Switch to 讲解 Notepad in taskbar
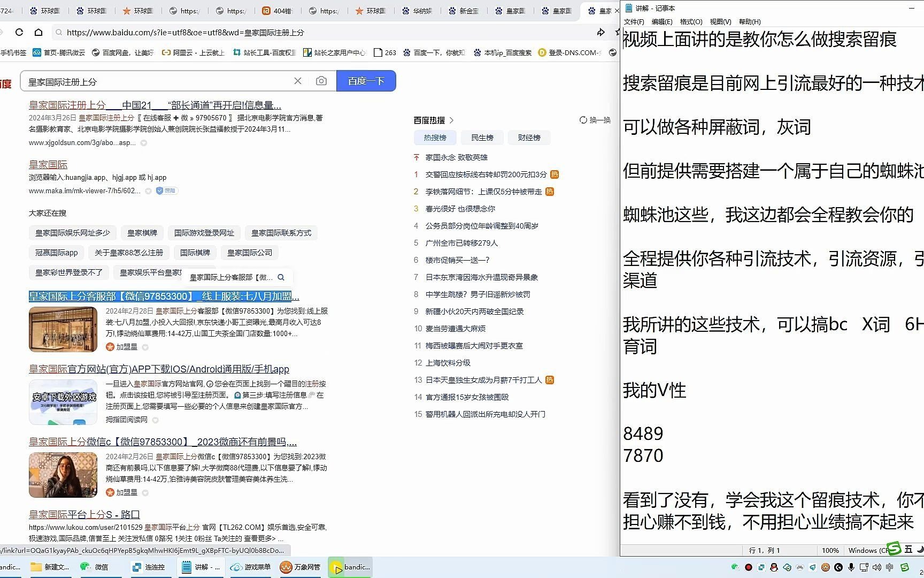Image resolution: width=924 pixels, height=578 pixels. pos(201,567)
